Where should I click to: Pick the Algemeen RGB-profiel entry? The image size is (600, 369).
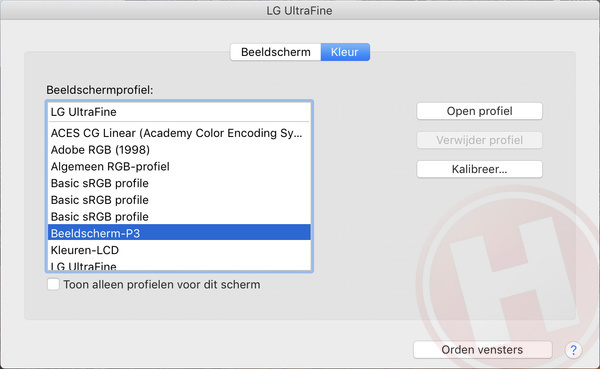(179, 167)
